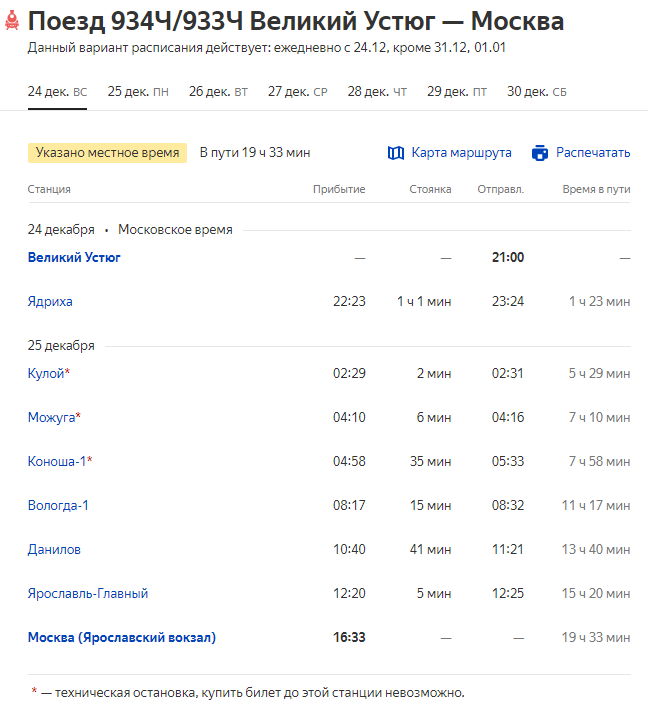The height and width of the screenshot is (706, 648).
Task: Open the Карта маршрута link
Action: point(461,153)
